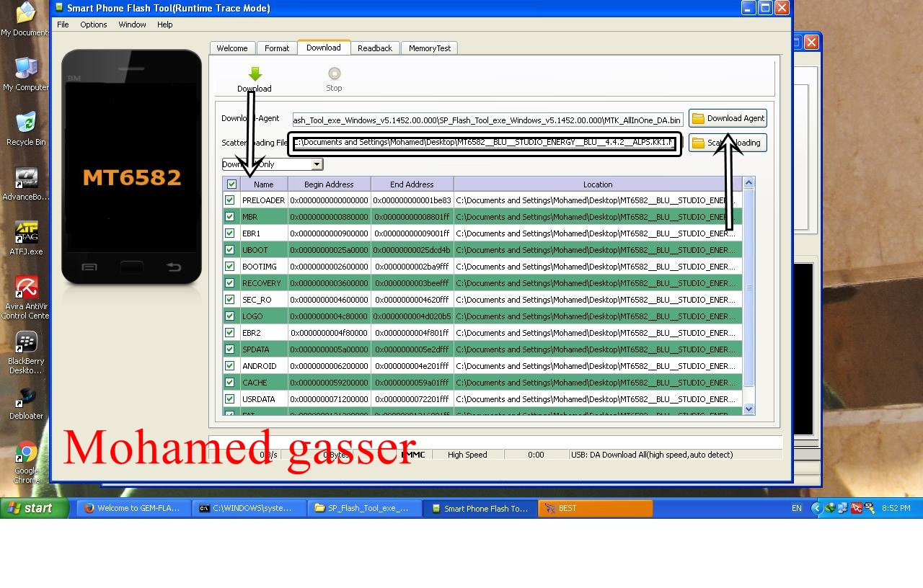Viewport: 923px width, 588px height.
Task: Uncheck the SEC_RO partition checkbox
Action: [230, 300]
